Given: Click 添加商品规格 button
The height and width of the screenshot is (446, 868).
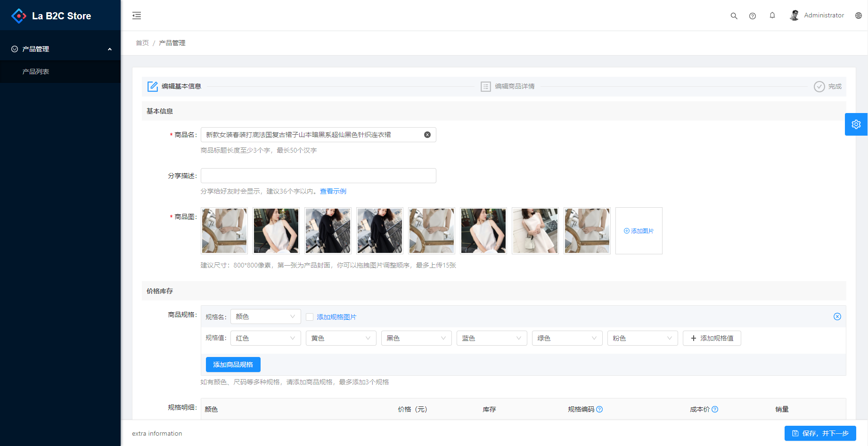Looking at the screenshot, I should (233, 365).
